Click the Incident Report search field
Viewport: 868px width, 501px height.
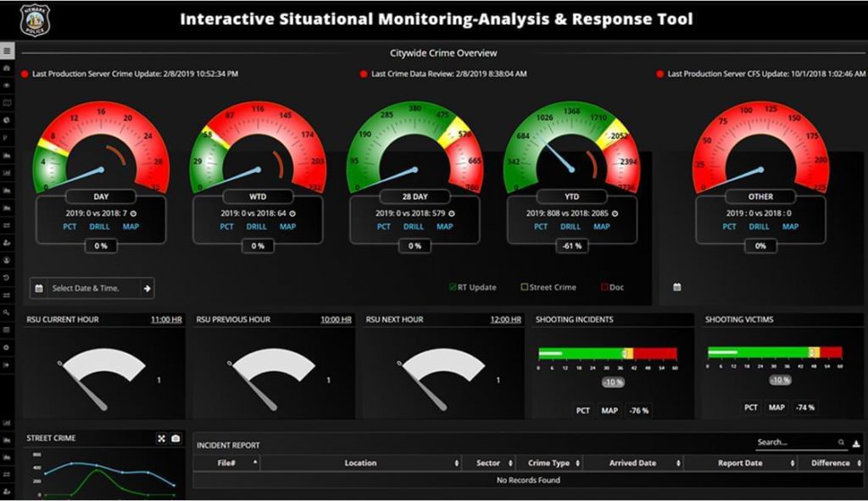(795, 443)
